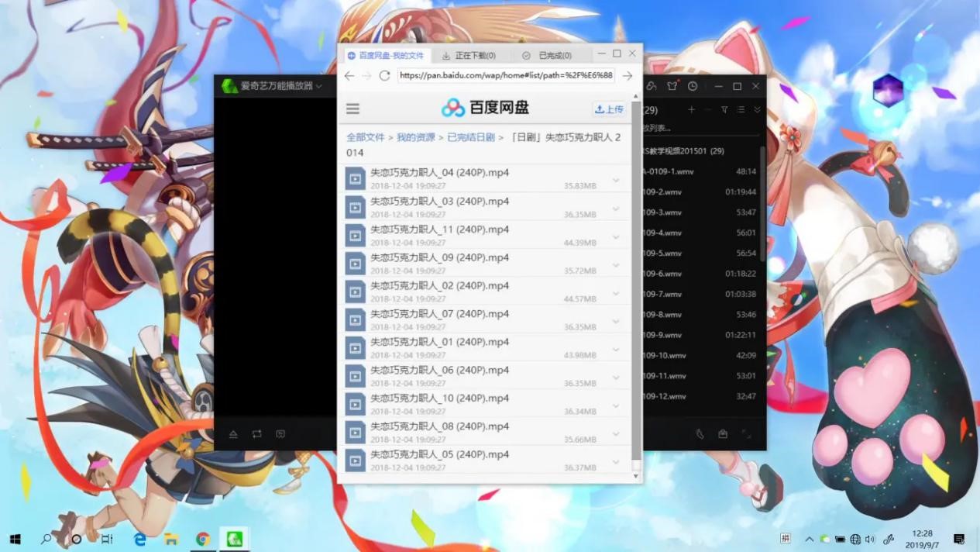Screen dimensions: 980x552
Task: Open the filter funnel icon in playlist panel
Action: point(724,109)
